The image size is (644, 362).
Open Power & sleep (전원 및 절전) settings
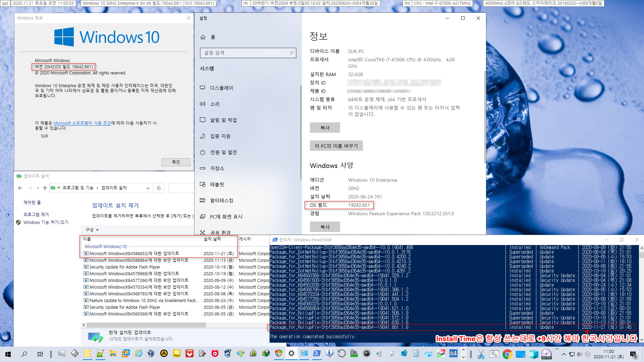218,152
